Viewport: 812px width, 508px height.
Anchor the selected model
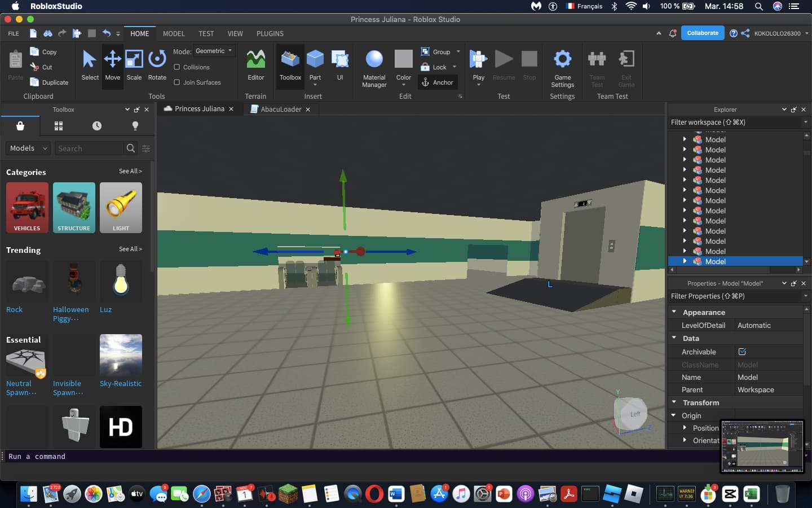[x=437, y=82]
